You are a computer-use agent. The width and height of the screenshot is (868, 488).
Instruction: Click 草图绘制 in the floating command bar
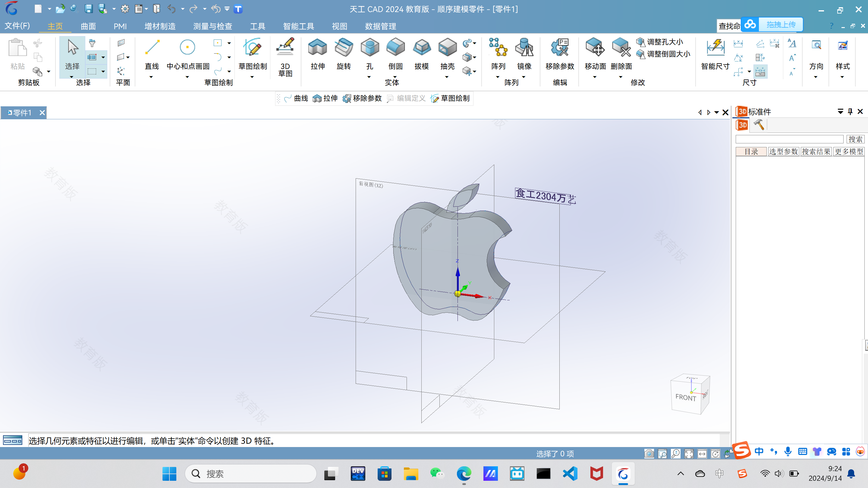click(450, 98)
